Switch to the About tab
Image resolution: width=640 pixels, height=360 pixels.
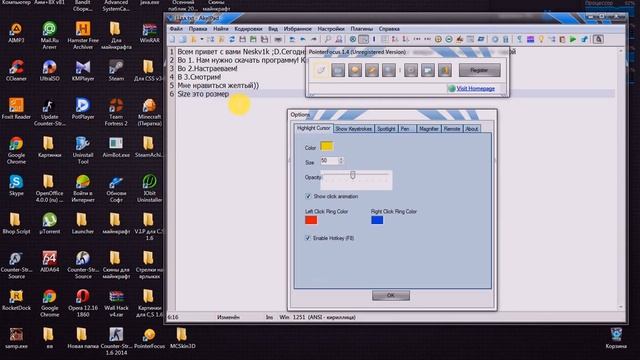coord(472,129)
